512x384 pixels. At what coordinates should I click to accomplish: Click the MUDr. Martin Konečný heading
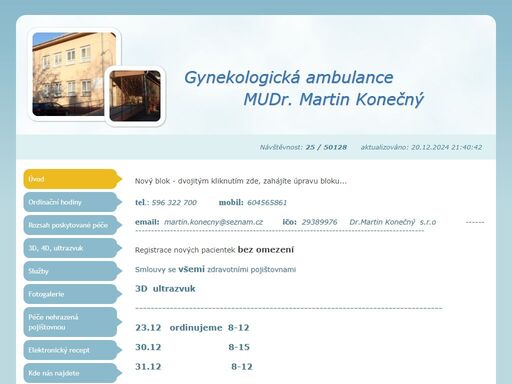coord(333,100)
